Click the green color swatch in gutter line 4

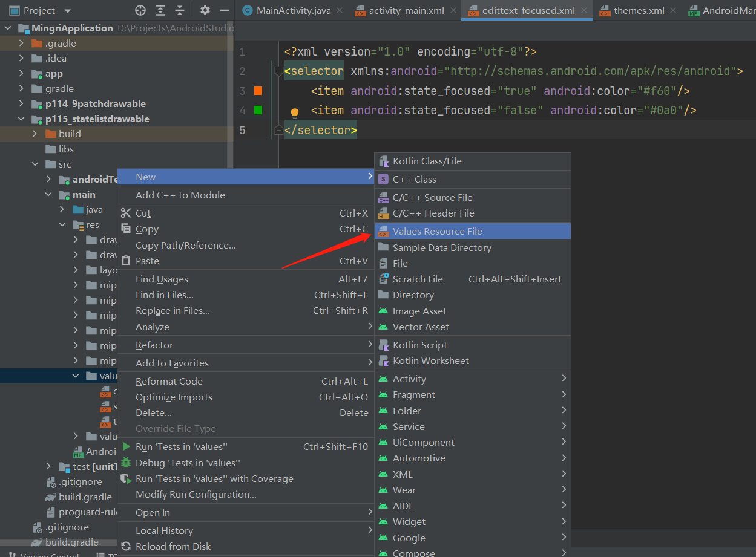258,110
